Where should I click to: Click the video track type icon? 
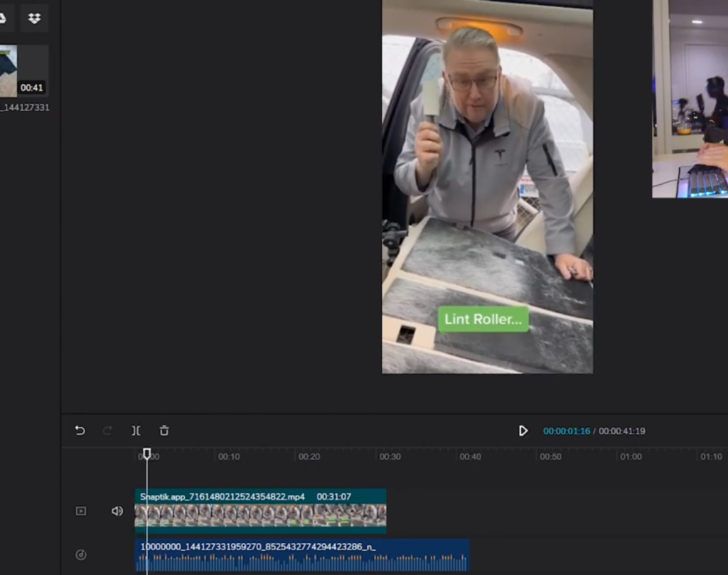point(81,511)
